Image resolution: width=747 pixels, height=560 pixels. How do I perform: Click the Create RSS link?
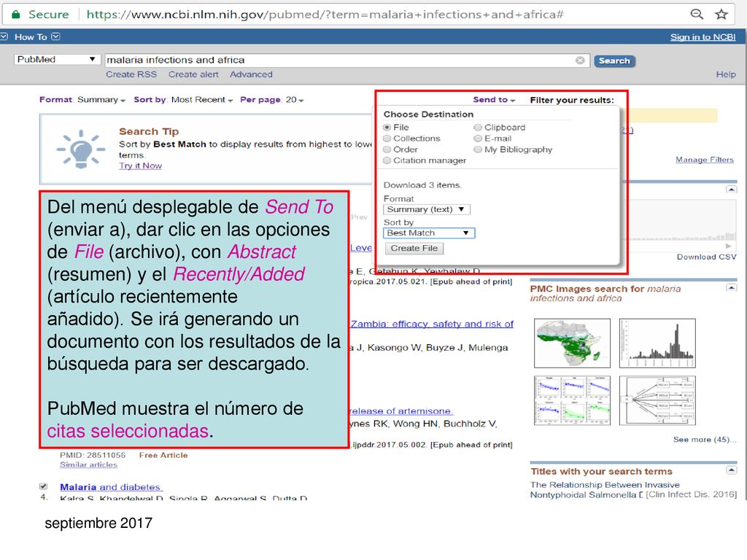click(x=131, y=74)
